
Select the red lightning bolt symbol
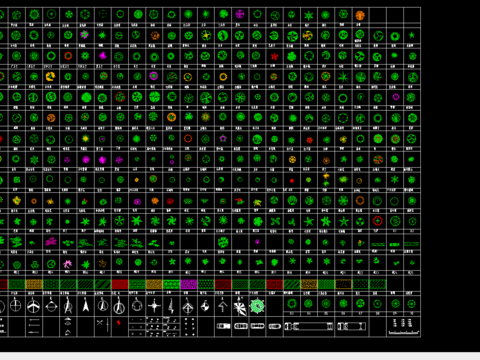coord(119,323)
